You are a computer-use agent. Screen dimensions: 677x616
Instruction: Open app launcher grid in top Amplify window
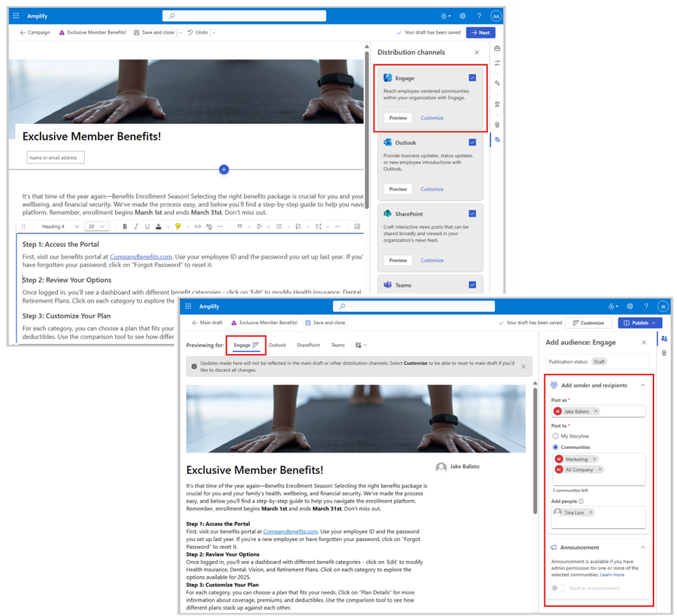point(16,16)
